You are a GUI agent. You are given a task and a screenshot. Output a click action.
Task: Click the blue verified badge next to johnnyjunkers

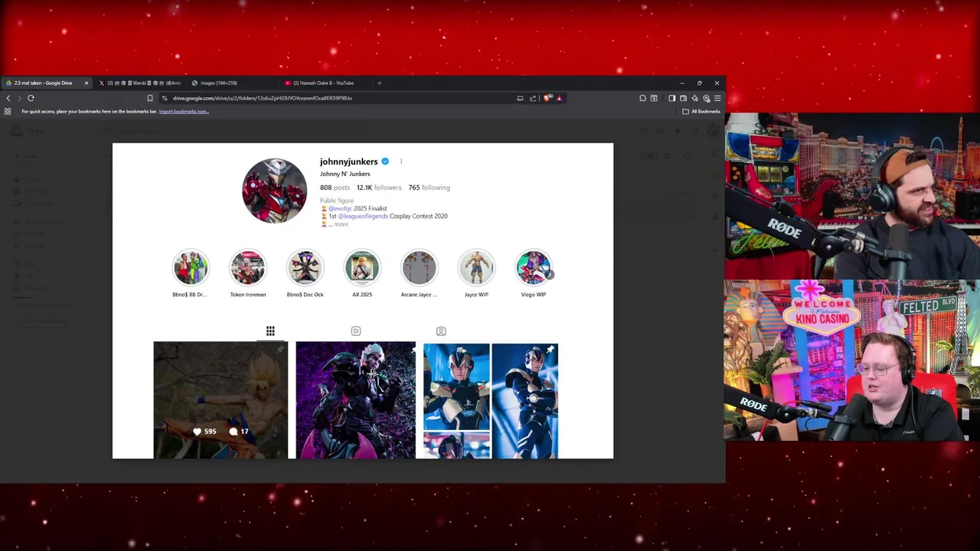click(x=385, y=161)
